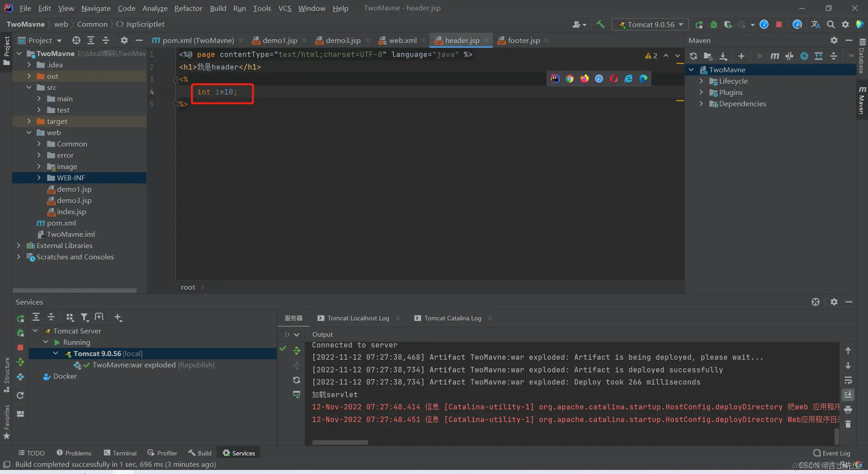Print the server output
The width and height of the screenshot is (868, 474).
[848, 409]
